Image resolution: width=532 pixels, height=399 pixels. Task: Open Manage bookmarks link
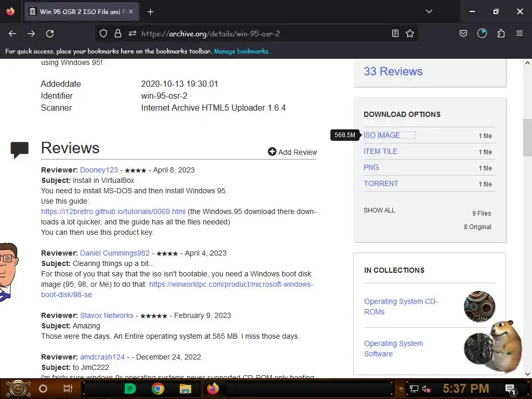(243, 51)
